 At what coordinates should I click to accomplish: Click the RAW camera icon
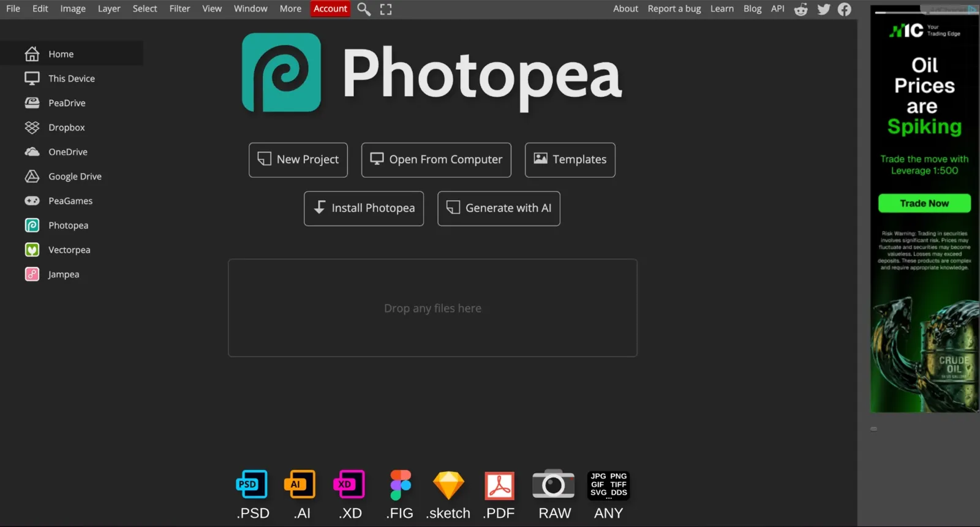point(554,485)
